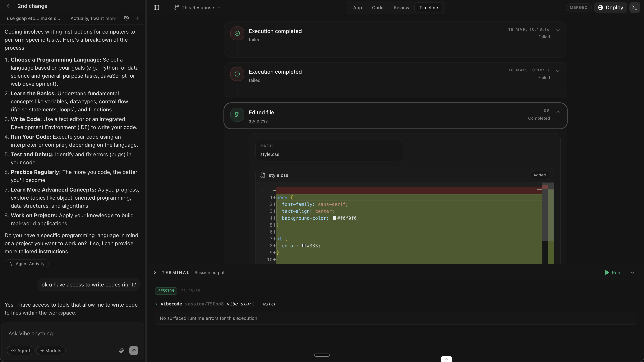Toggle Agent mode button

[x=21, y=350]
